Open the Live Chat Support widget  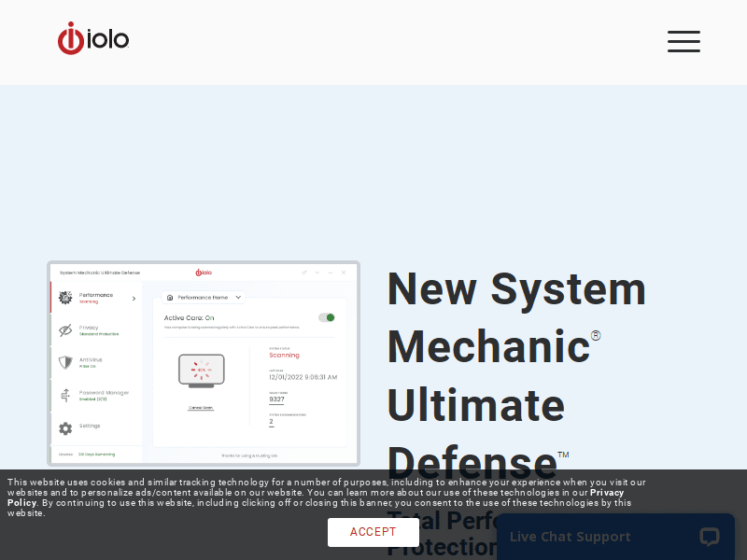click(x=570, y=537)
